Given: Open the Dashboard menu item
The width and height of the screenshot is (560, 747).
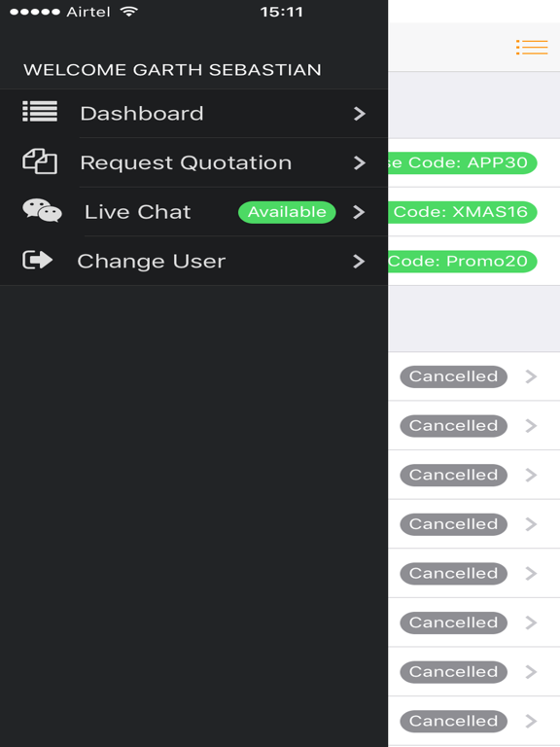Looking at the screenshot, I should [193, 114].
